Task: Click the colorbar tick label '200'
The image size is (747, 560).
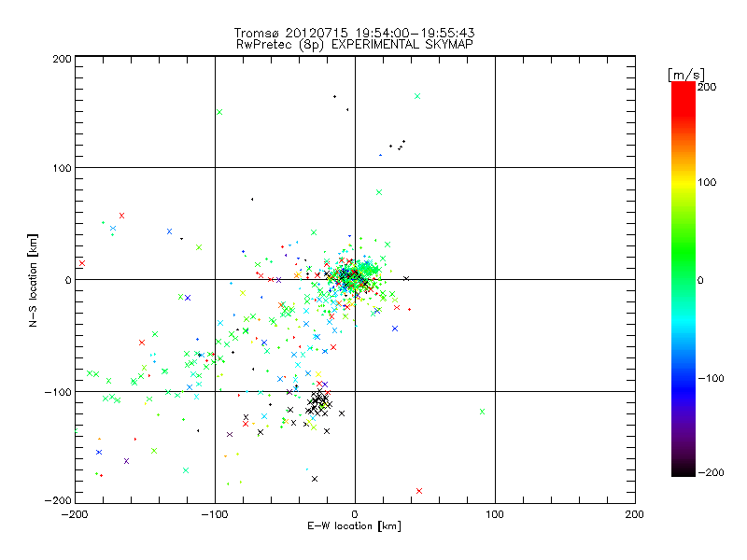Action: [x=707, y=87]
